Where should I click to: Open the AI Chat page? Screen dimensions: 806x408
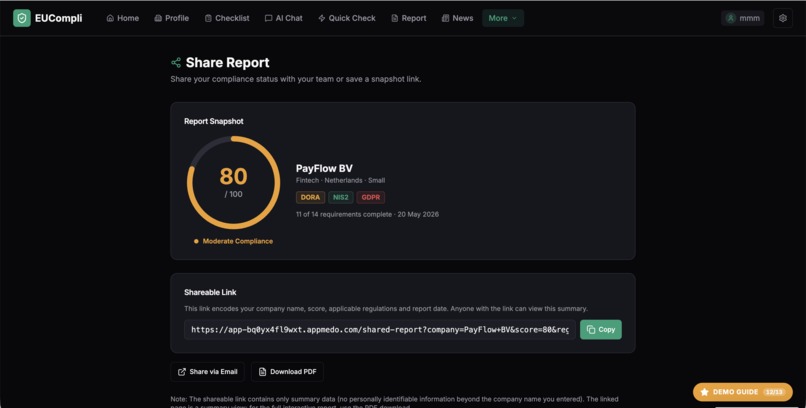[x=283, y=18]
